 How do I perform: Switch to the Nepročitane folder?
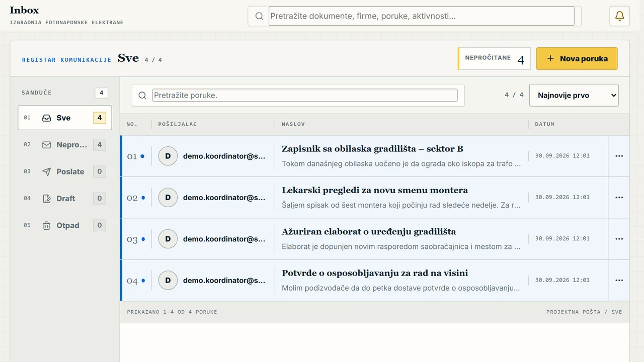point(65,145)
